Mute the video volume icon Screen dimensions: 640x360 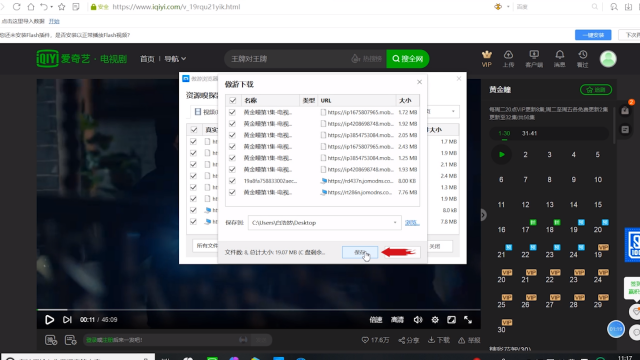(418, 320)
